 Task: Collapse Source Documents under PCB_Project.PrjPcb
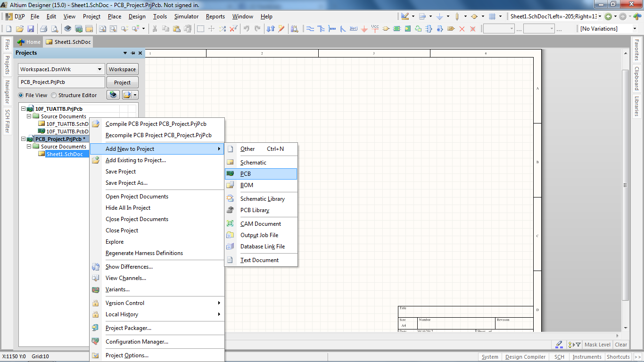point(29,147)
